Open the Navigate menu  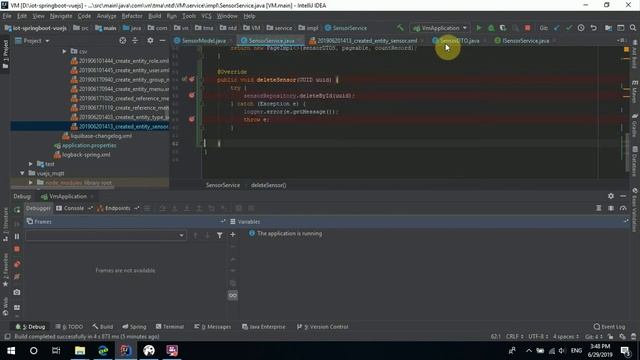(x=61, y=16)
